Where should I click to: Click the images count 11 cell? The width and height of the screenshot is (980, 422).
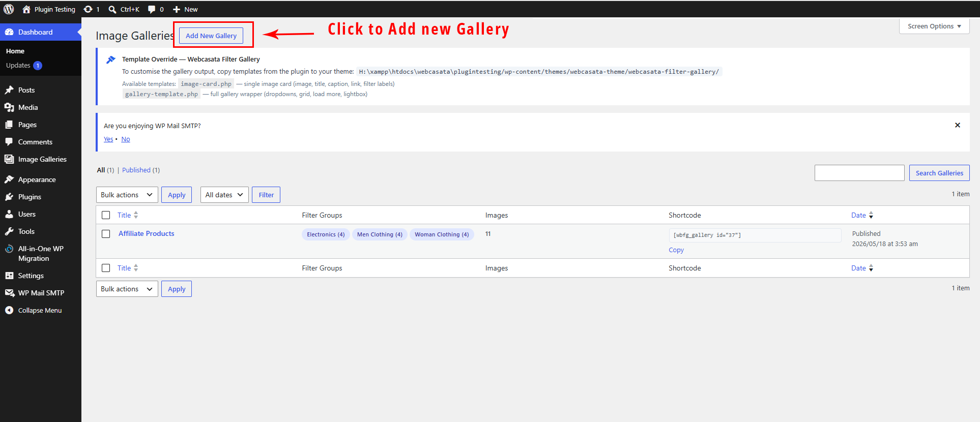point(488,234)
